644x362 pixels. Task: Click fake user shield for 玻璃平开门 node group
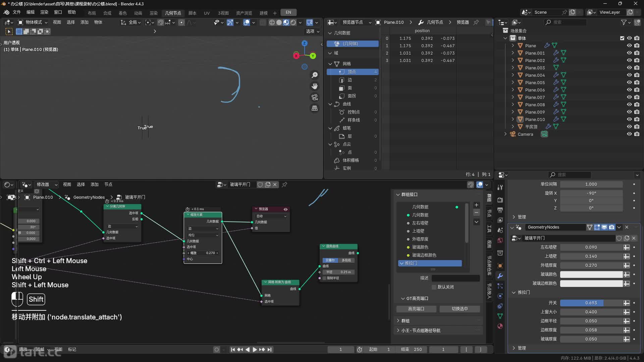[619, 238]
